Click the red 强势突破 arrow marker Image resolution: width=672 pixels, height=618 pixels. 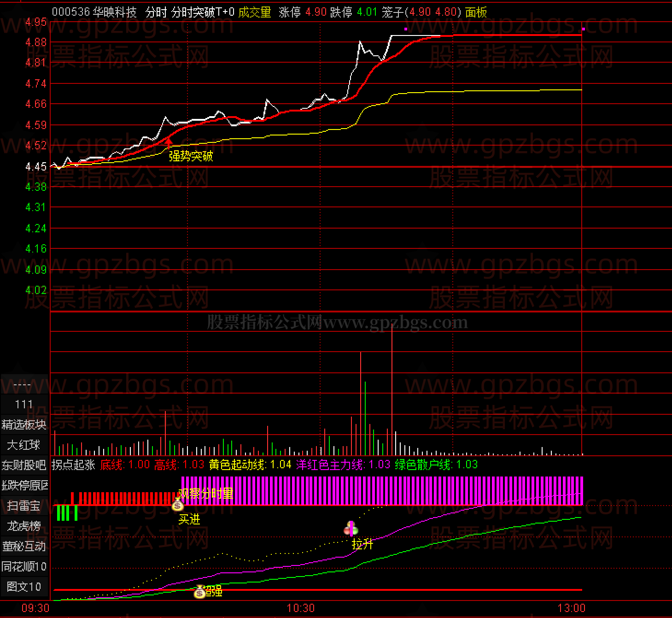(169, 142)
